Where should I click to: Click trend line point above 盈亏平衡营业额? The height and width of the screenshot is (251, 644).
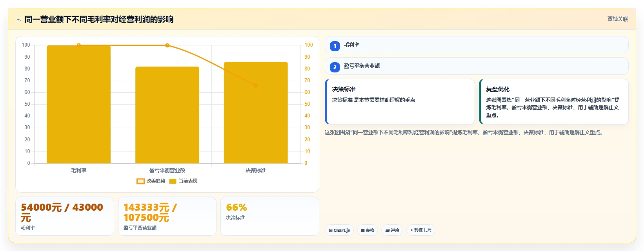point(167,45)
